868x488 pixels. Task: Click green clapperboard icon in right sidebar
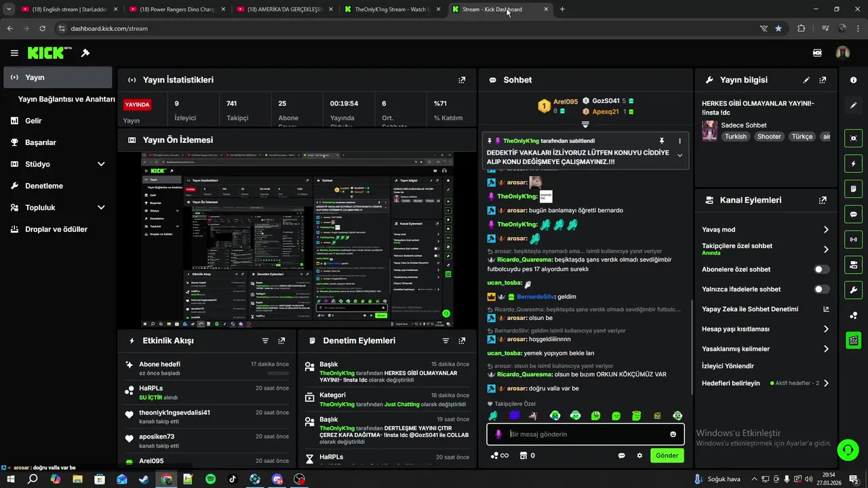pos(853,340)
